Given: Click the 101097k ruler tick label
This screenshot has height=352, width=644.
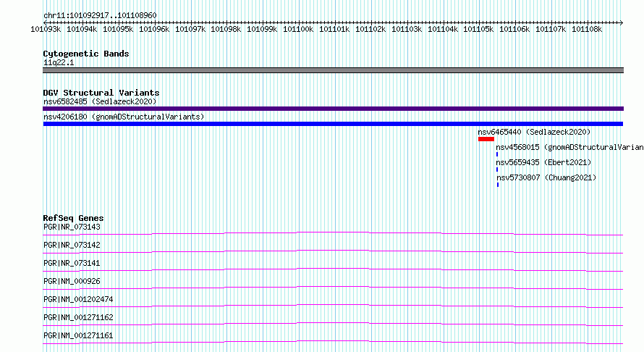Looking at the screenshot, I should pos(190,29).
